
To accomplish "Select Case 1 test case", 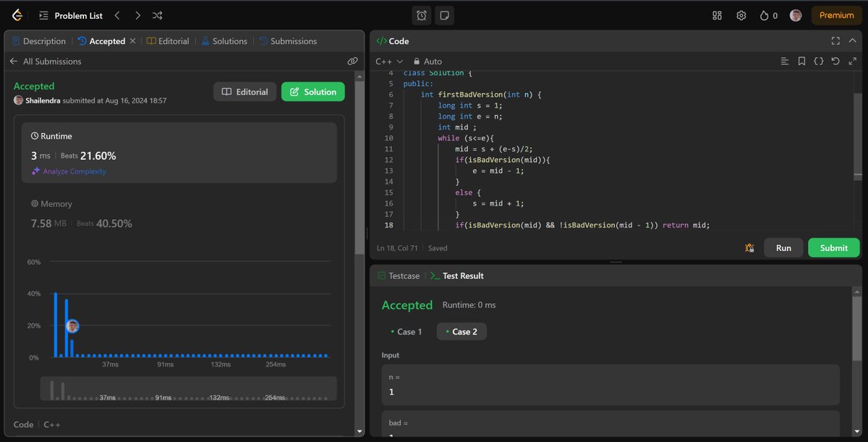I will pos(407,331).
